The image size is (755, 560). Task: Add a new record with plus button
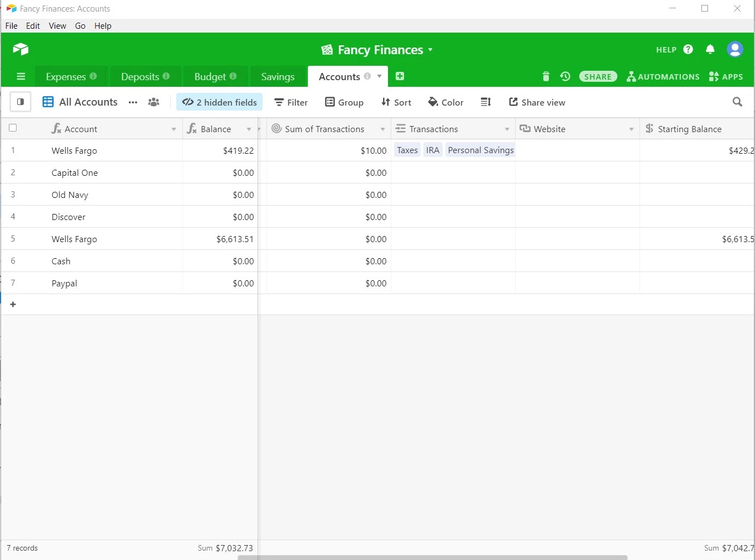[x=13, y=304]
